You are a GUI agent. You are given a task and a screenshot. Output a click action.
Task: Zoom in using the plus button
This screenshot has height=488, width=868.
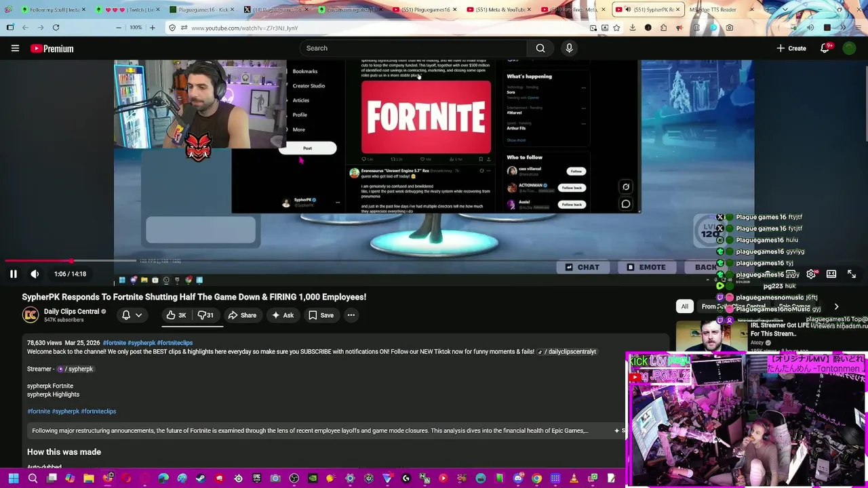point(152,28)
